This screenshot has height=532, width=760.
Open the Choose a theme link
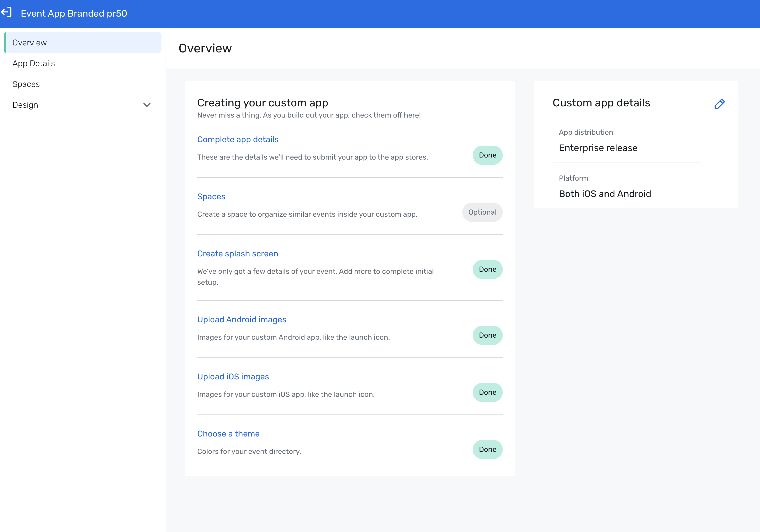point(228,433)
